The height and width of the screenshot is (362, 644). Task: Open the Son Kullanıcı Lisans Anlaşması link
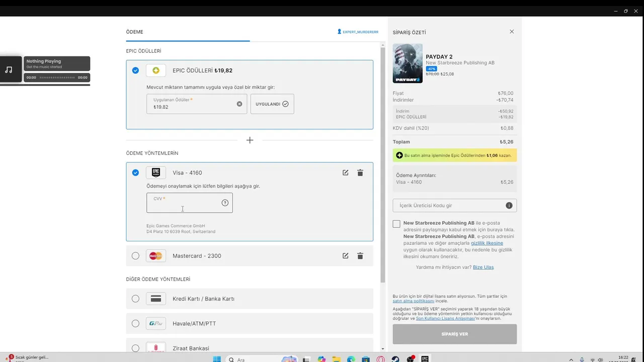tap(445, 318)
